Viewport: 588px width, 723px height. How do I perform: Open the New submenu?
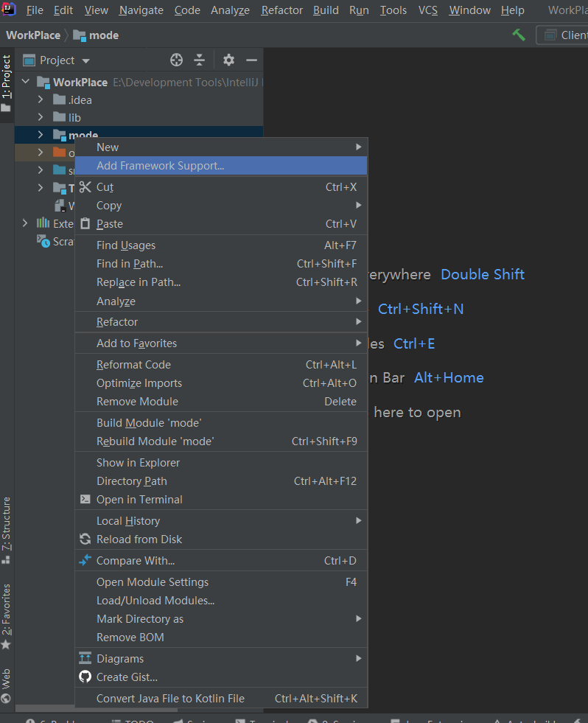pyautogui.click(x=221, y=147)
